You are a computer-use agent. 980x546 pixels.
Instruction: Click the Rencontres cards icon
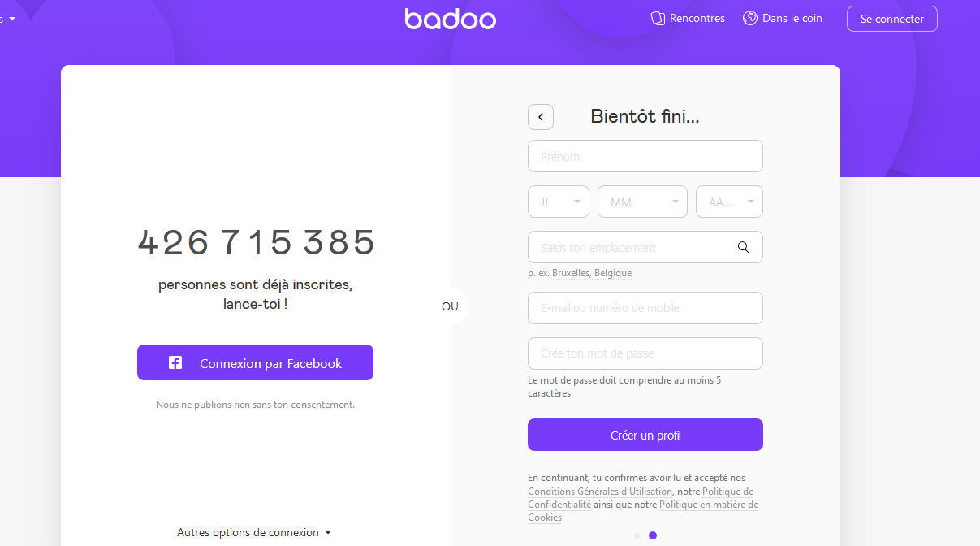click(658, 18)
